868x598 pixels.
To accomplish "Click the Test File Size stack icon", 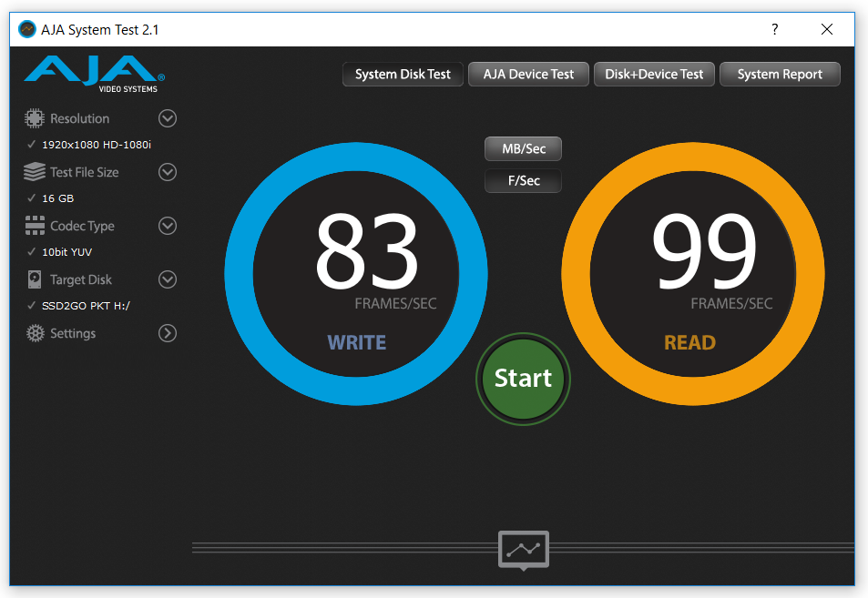I will (35, 172).
